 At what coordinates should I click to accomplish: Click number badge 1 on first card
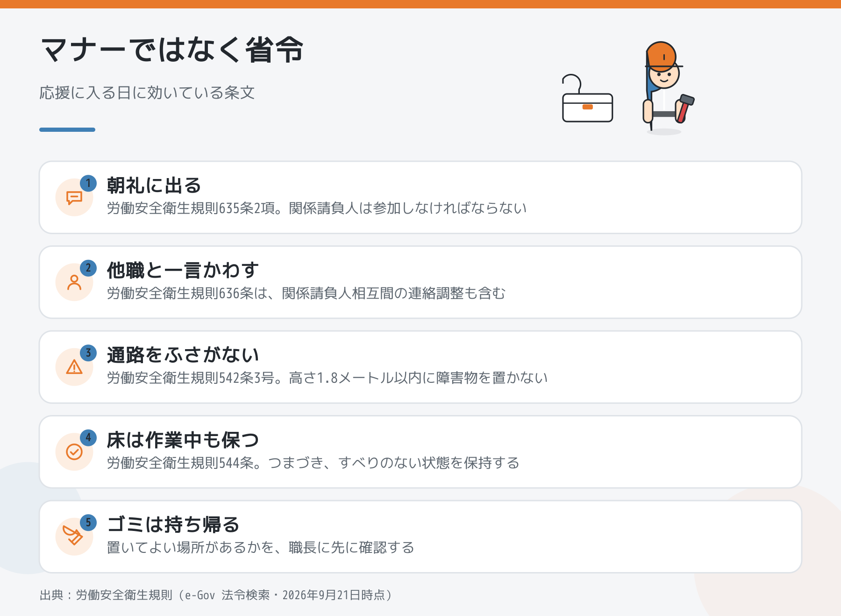(88, 183)
